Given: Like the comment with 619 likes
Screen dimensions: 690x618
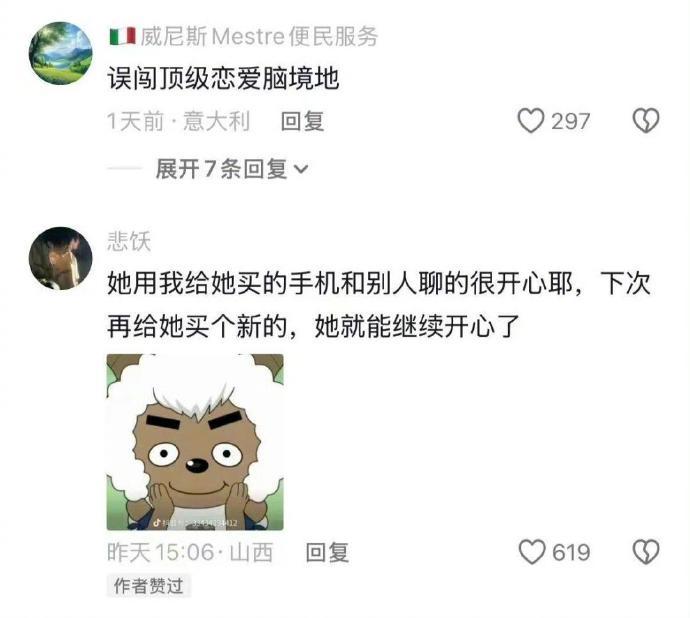Looking at the screenshot, I should [x=532, y=552].
